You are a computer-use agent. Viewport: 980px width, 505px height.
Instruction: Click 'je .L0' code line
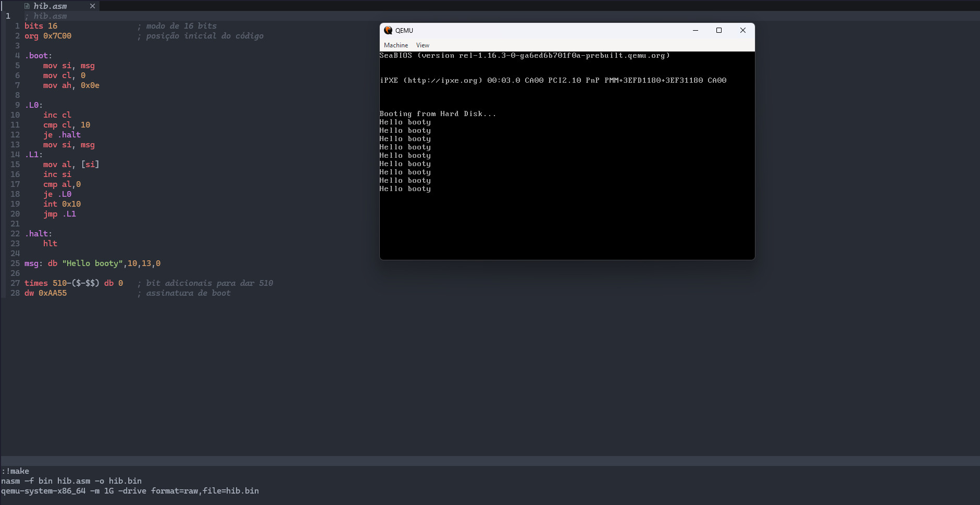[57, 194]
